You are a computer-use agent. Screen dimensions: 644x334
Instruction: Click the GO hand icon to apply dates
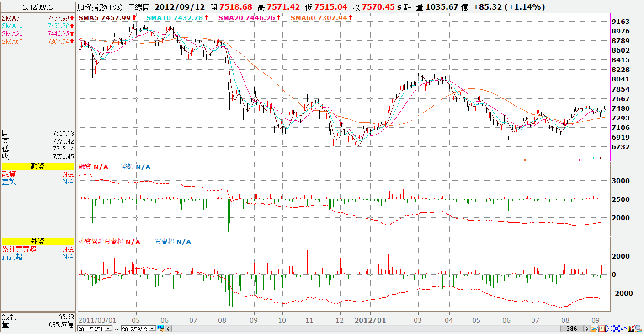coord(161,329)
